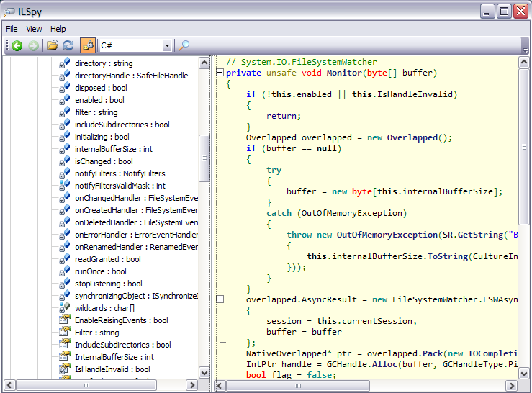Select the IncludeSubdirectories : bool property
Image resolution: width=532 pixels, height=393 pixels.
pyautogui.click(x=122, y=345)
